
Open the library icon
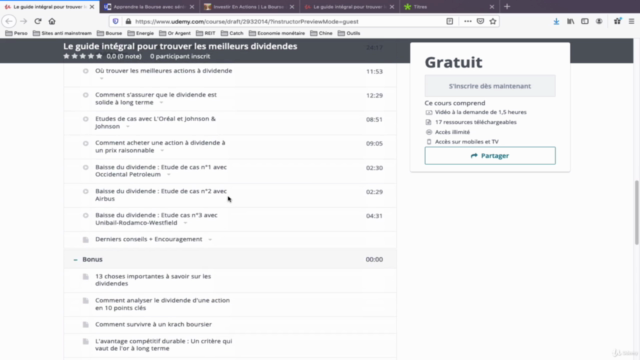point(571,21)
